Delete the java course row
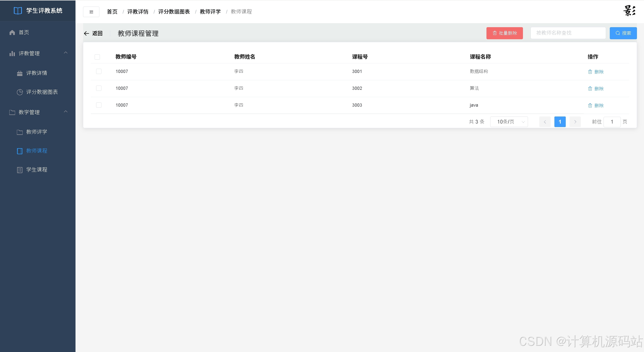The height and width of the screenshot is (352, 644). point(596,105)
